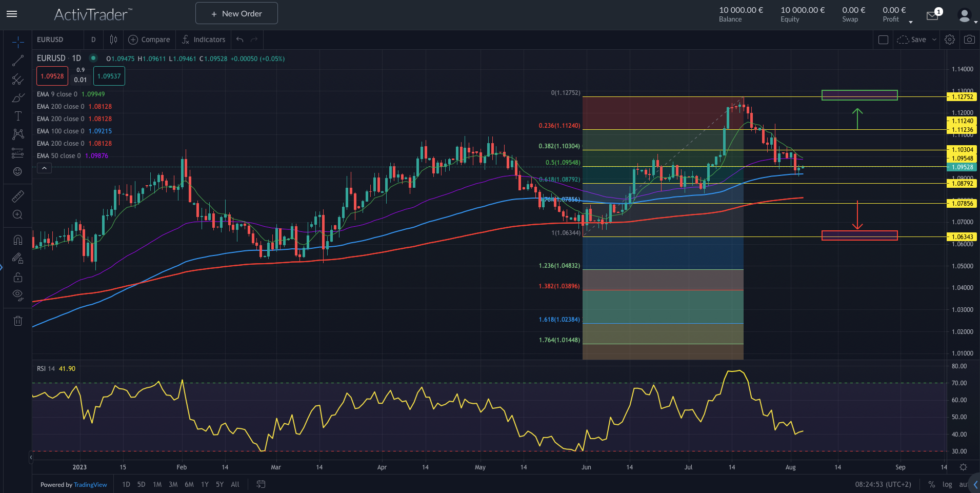Select the Trend Line drawing tool
The height and width of the screenshot is (493, 980).
[x=18, y=61]
